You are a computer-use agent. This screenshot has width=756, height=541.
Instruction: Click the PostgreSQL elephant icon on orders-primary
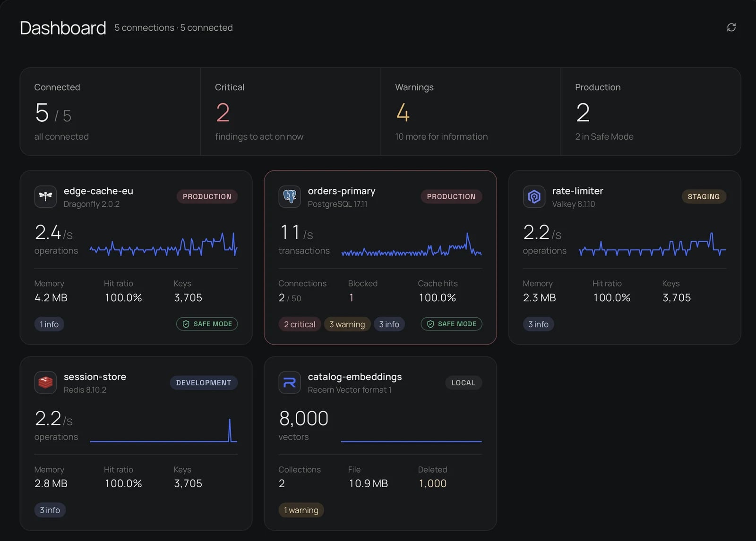coord(290,196)
